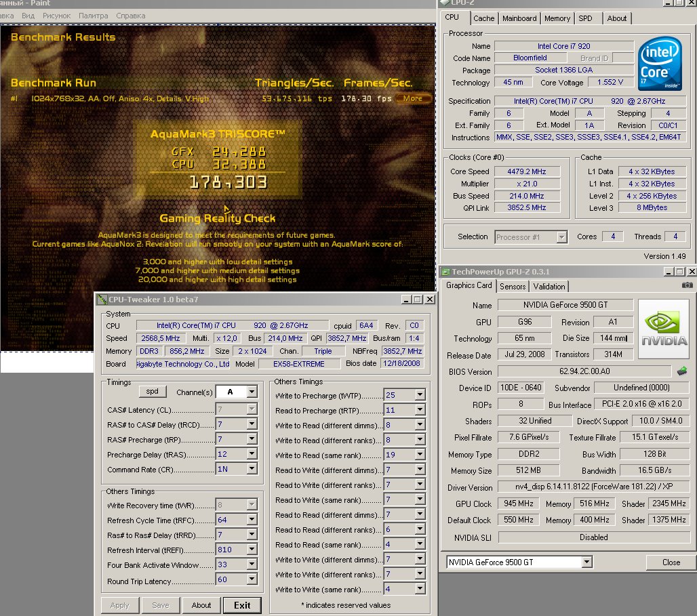Screen dimensions: 697x616
Task: Click the More button in benchmark results
Action: (413, 98)
